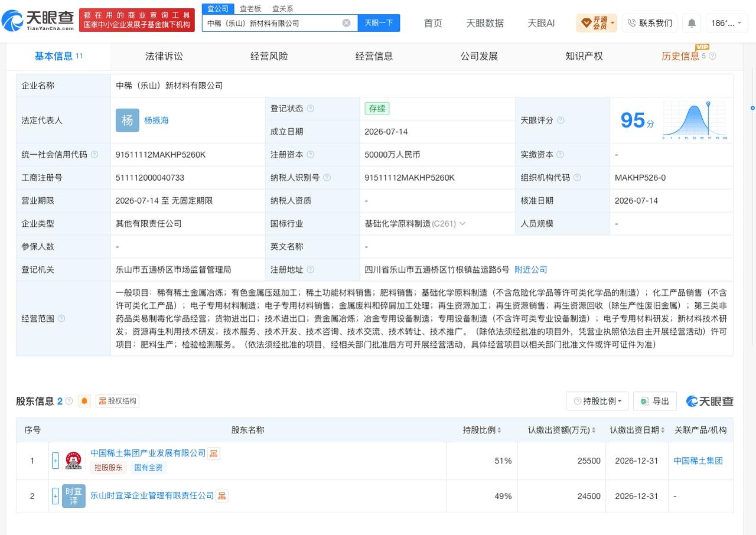Click the registration number 511112000040733
This screenshot has width=756, height=535.
pos(150,178)
